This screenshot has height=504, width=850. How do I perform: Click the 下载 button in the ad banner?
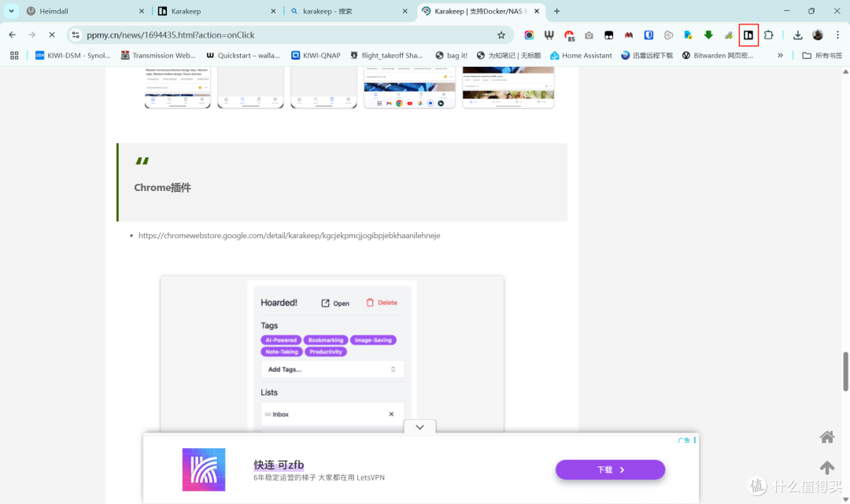click(x=610, y=469)
